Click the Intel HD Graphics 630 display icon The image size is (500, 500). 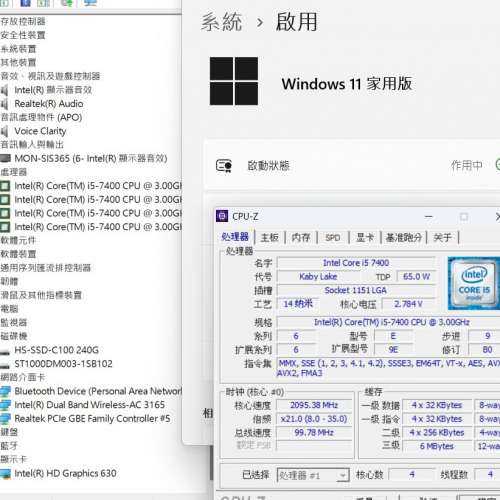pos(5,473)
